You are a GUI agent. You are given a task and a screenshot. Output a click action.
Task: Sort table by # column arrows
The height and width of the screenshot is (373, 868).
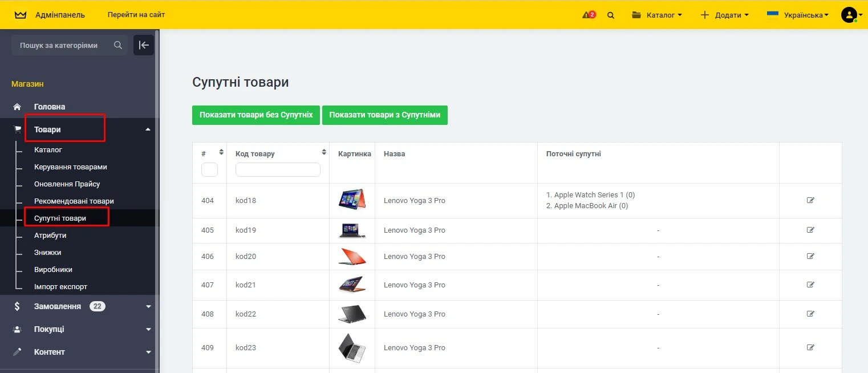pyautogui.click(x=221, y=152)
